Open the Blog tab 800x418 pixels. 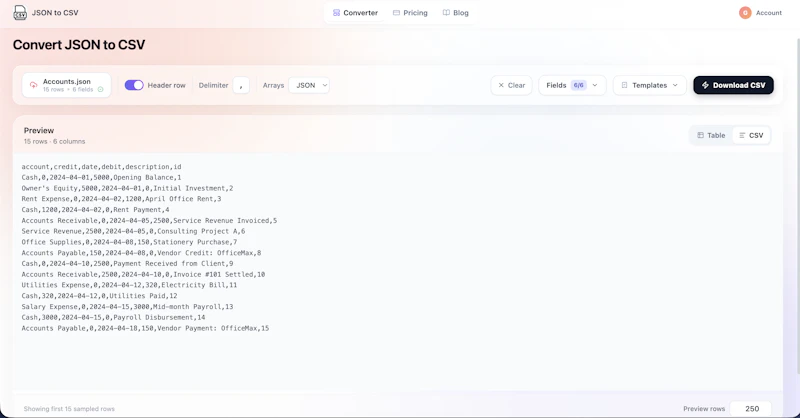(456, 13)
